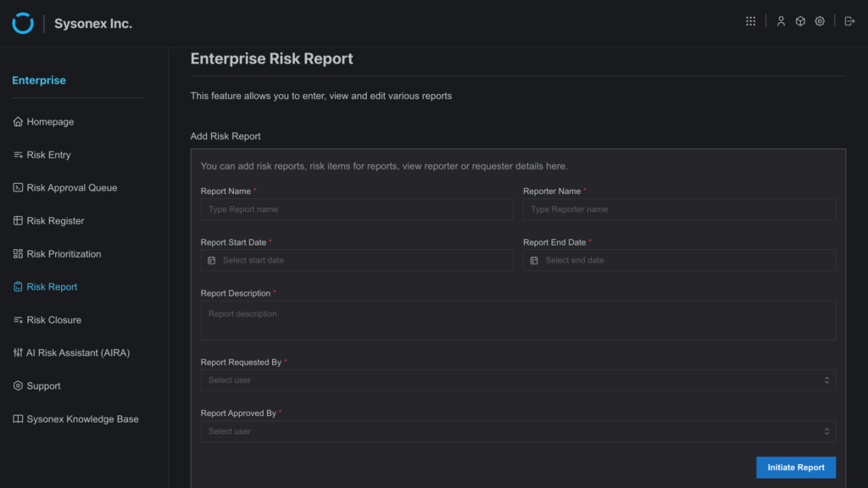Expand the Report Approved By dropdown

(518, 431)
